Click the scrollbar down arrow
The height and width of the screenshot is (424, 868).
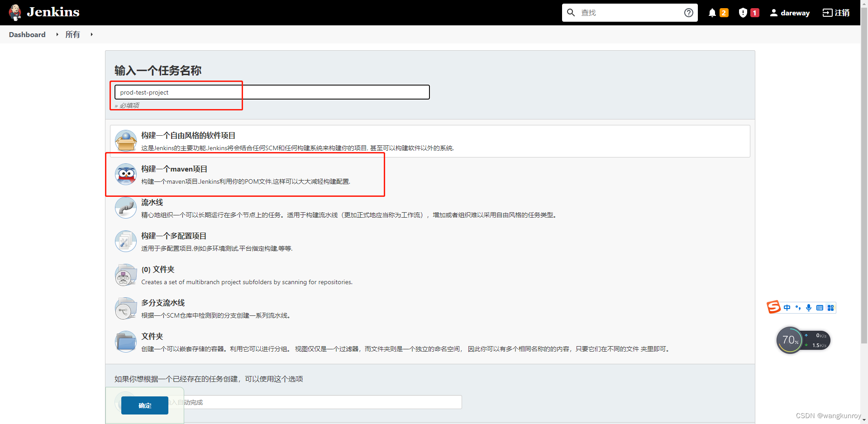[x=864, y=420]
